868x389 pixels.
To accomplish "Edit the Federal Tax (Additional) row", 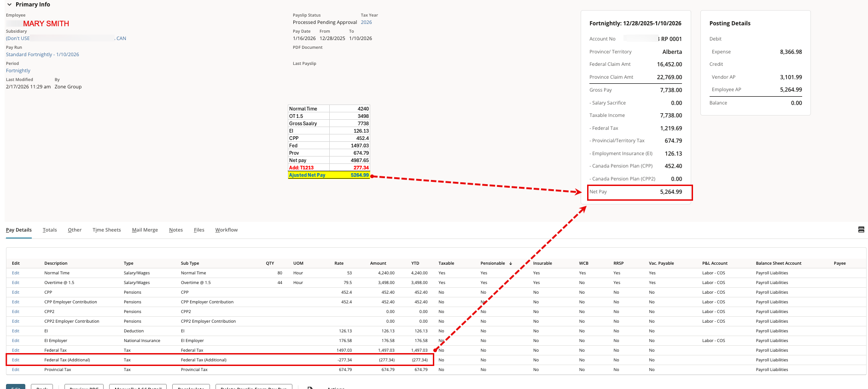I will 16,360.
